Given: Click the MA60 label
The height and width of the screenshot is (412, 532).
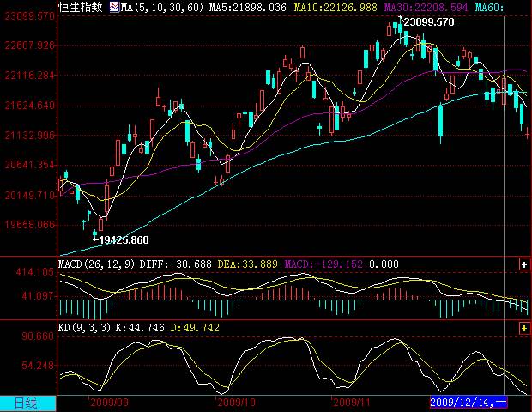Looking at the screenshot, I should pyautogui.click(x=489, y=7).
